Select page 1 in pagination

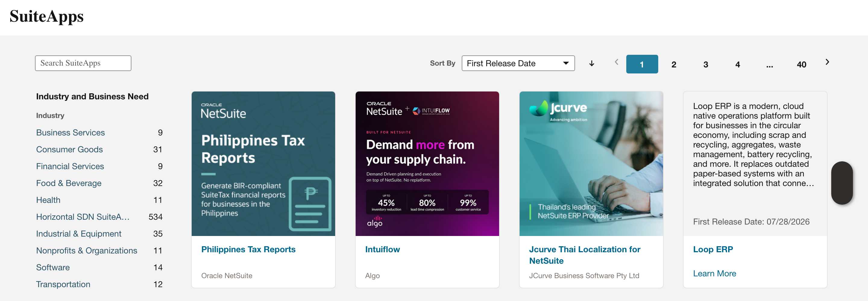click(642, 64)
